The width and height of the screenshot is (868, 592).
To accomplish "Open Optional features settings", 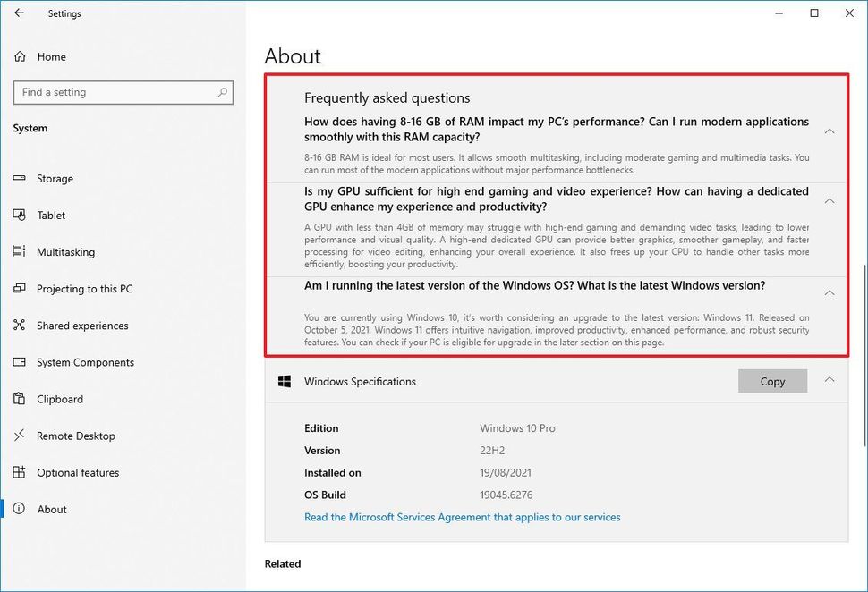I will tap(76, 472).
